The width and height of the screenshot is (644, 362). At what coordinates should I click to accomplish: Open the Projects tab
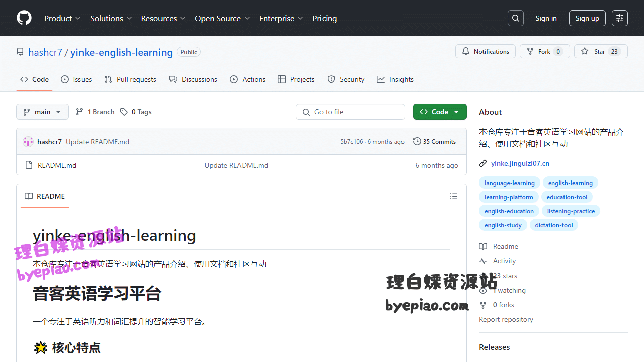coord(296,79)
